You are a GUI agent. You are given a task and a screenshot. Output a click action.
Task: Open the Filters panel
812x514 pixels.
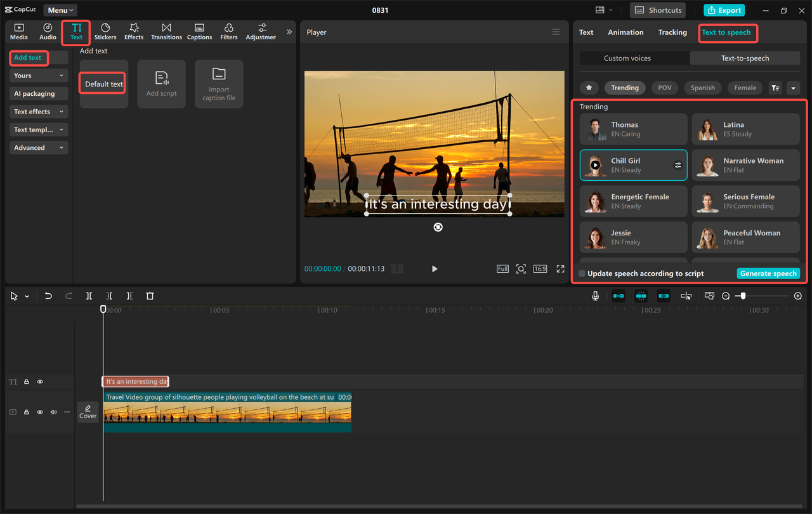click(x=228, y=32)
